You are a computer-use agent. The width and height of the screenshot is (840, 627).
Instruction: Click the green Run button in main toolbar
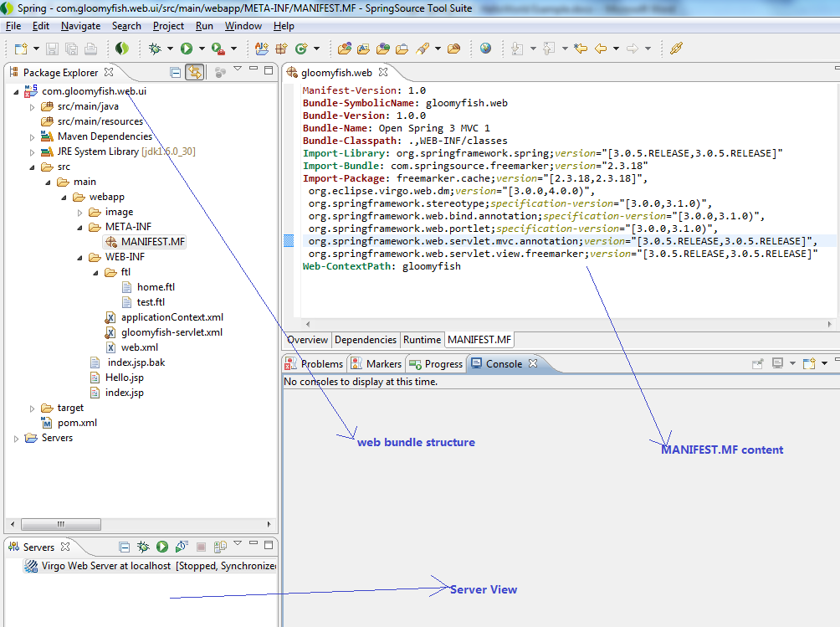click(x=187, y=49)
